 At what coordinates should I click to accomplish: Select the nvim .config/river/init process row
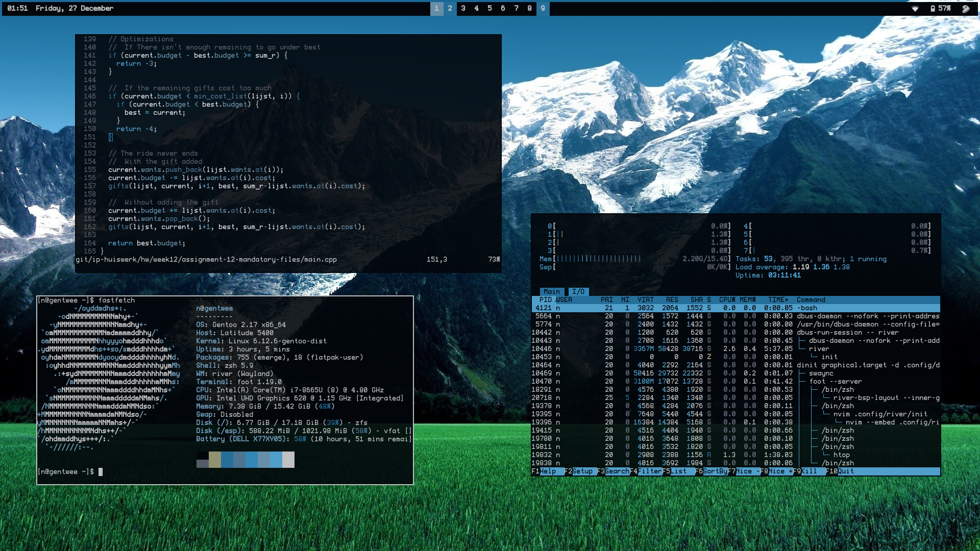tap(736, 414)
